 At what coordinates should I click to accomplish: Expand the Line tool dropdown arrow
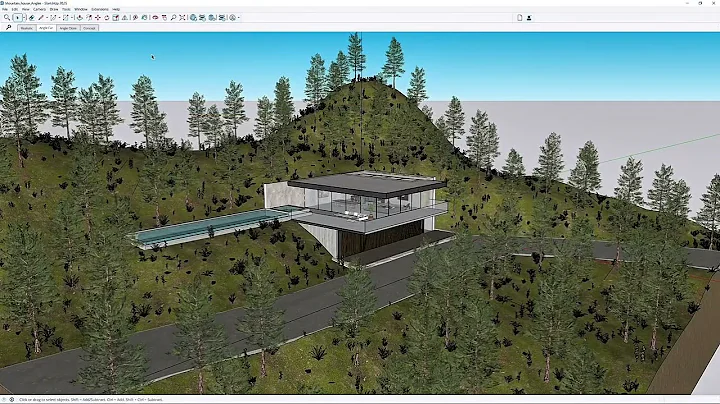[x=47, y=17]
